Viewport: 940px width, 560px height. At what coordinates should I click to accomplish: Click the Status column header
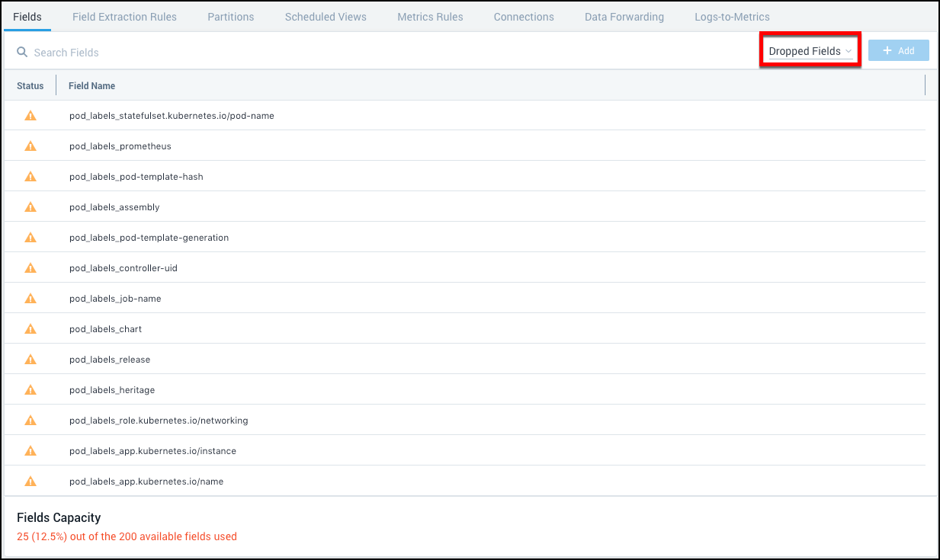point(30,86)
